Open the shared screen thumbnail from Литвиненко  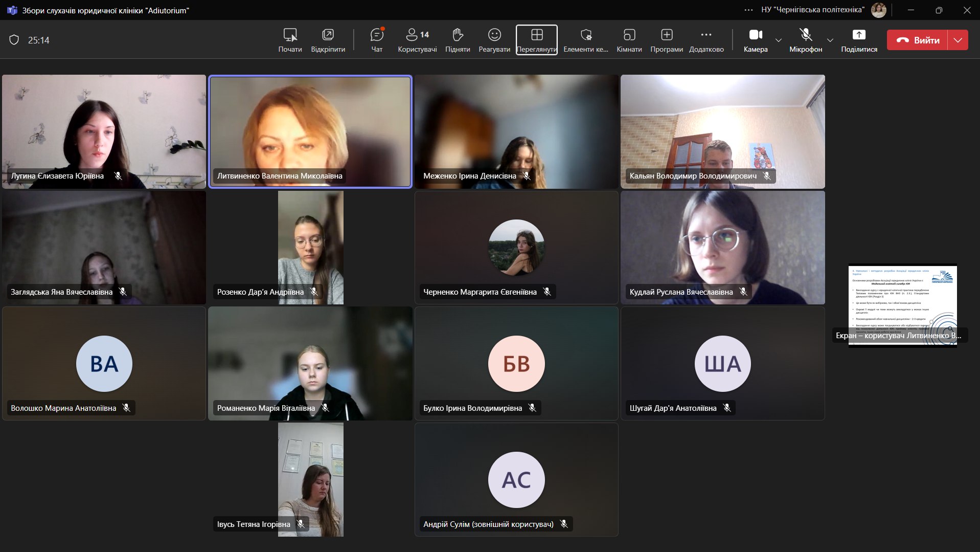tap(902, 305)
